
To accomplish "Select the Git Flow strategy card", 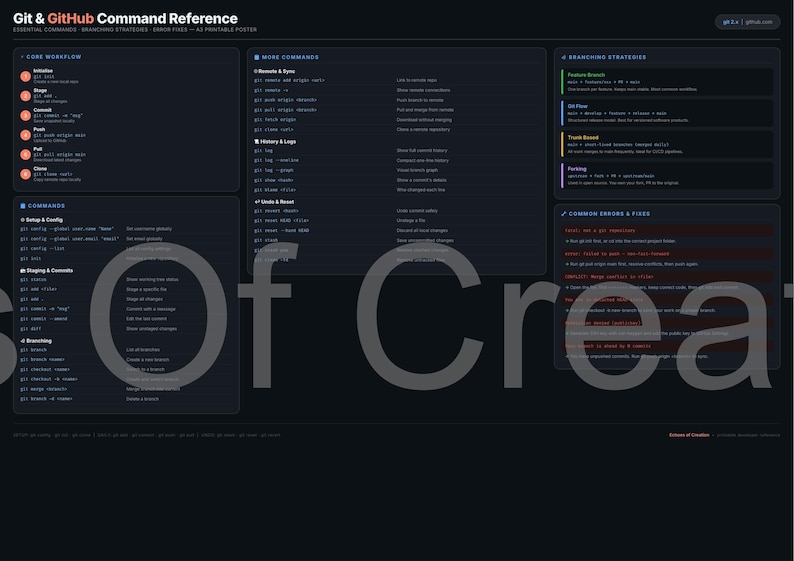I will [x=667, y=113].
